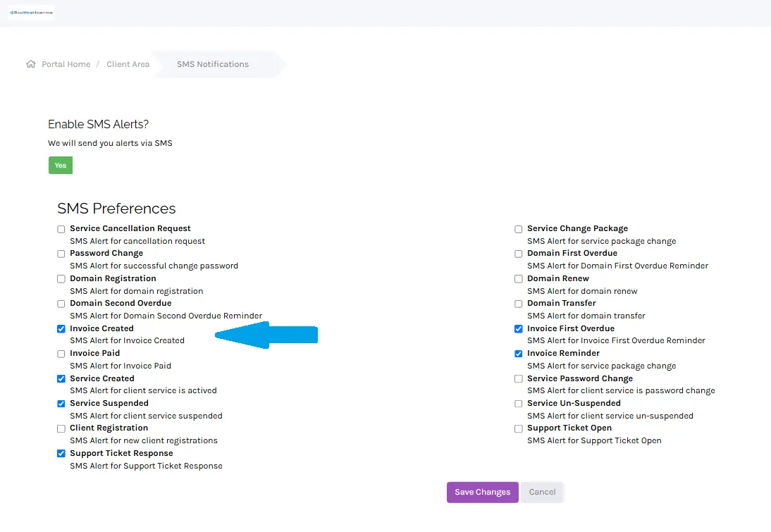Image resolution: width=771 pixels, height=532 pixels.
Task: Disable the Invoice Reminder alert
Action: coord(518,353)
